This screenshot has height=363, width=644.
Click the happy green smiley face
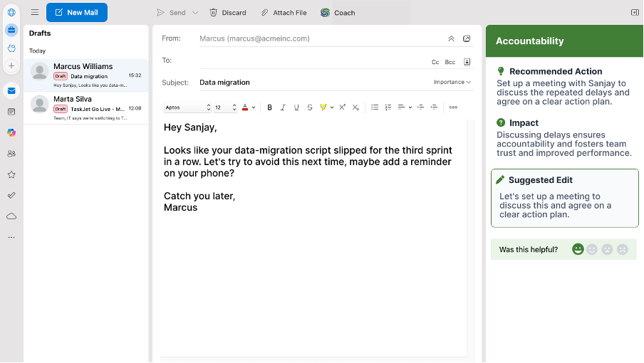[578, 249]
